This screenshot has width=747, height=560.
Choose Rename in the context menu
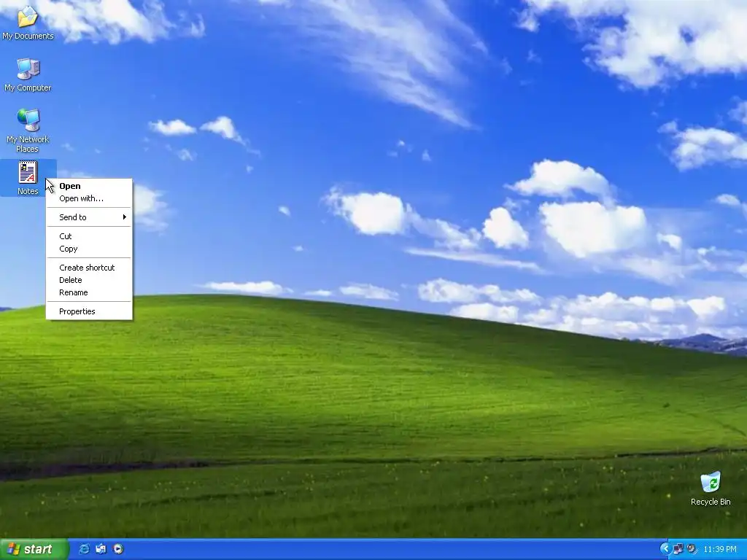coord(89,292)
